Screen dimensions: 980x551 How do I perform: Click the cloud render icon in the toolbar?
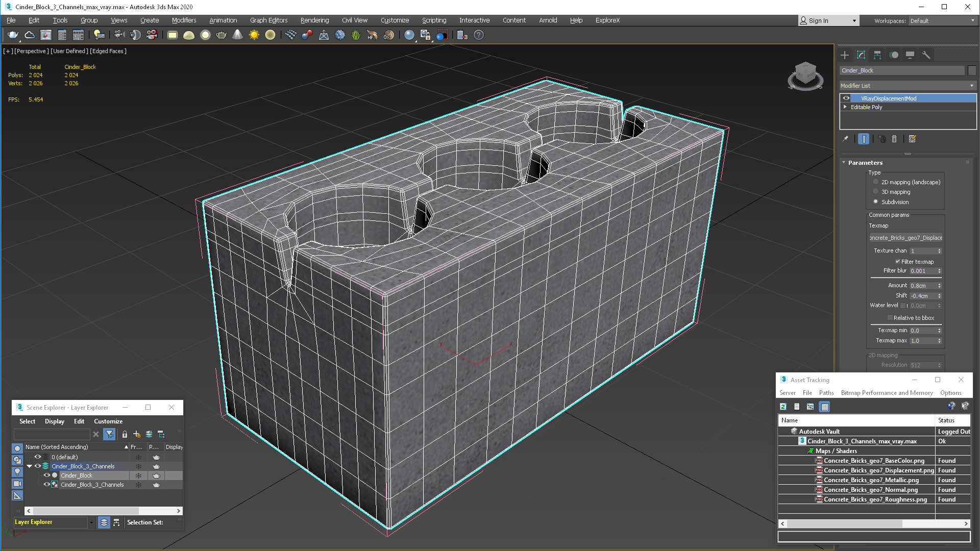(x=30, y=35)
